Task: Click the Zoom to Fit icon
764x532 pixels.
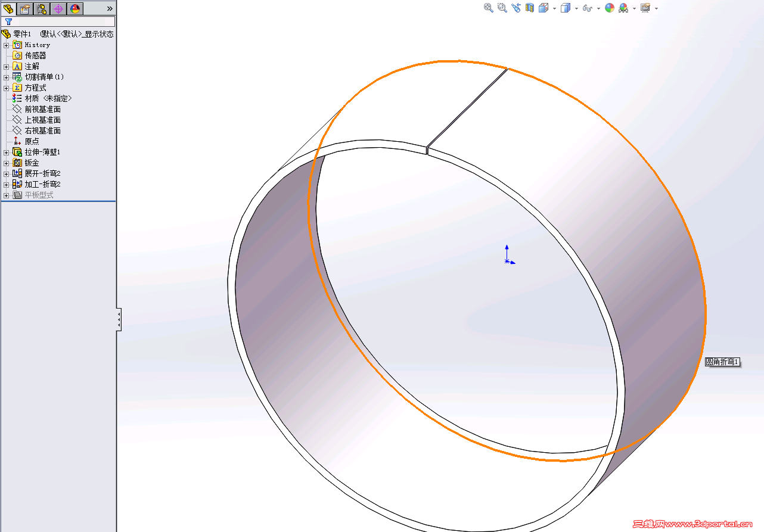Action: tap(489, 8)
